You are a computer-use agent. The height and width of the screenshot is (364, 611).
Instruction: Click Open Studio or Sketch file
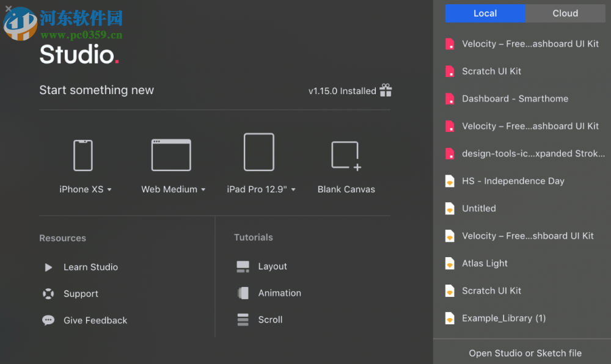(x=525, y=353)
